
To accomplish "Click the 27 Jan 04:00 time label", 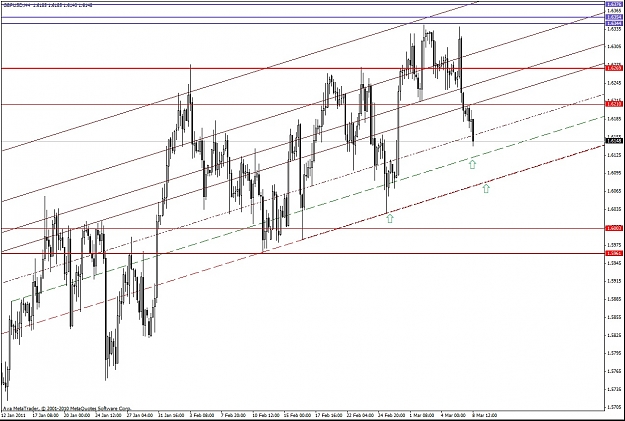I will (x=140, y=415).
